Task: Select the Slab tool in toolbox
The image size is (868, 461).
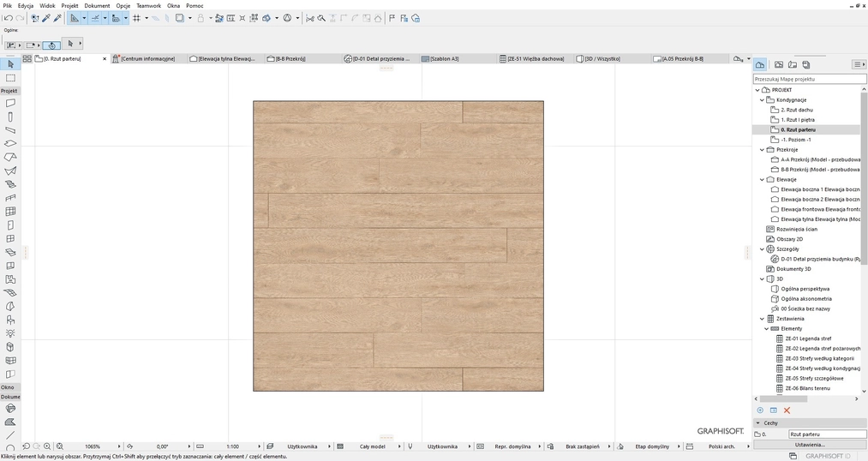Action: click(10, 143)
